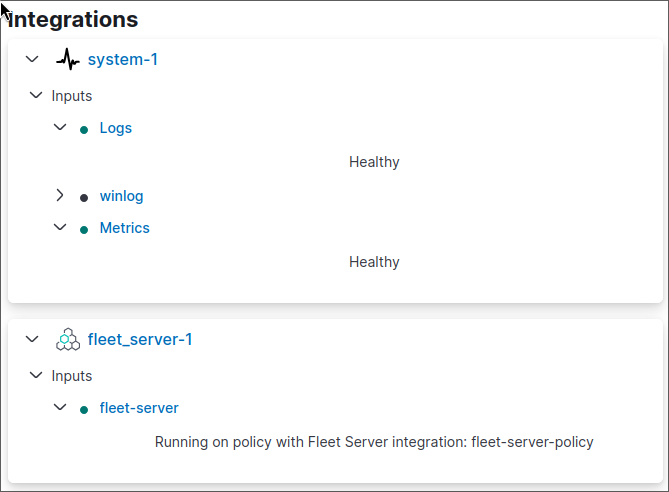This screenshot has height=492, width=669.
Task: Click the Inputs label under fleet_server-1
Action: [x=72, y=376]
